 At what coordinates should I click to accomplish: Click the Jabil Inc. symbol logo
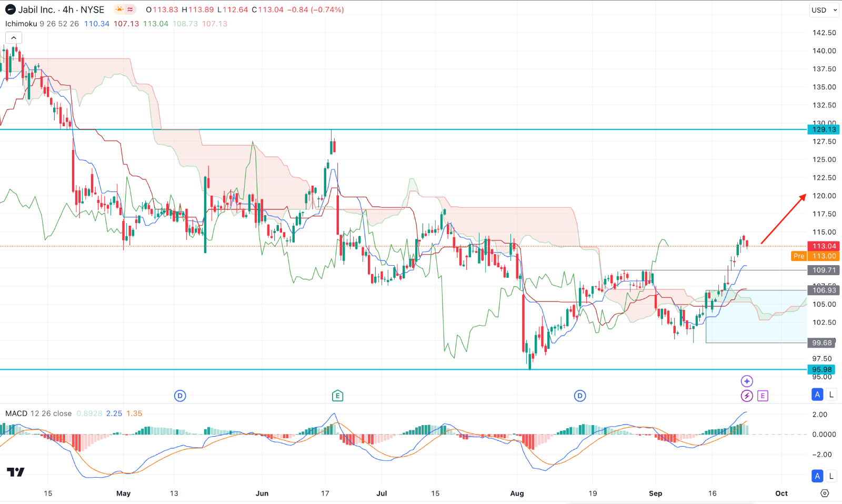(10, 9)
